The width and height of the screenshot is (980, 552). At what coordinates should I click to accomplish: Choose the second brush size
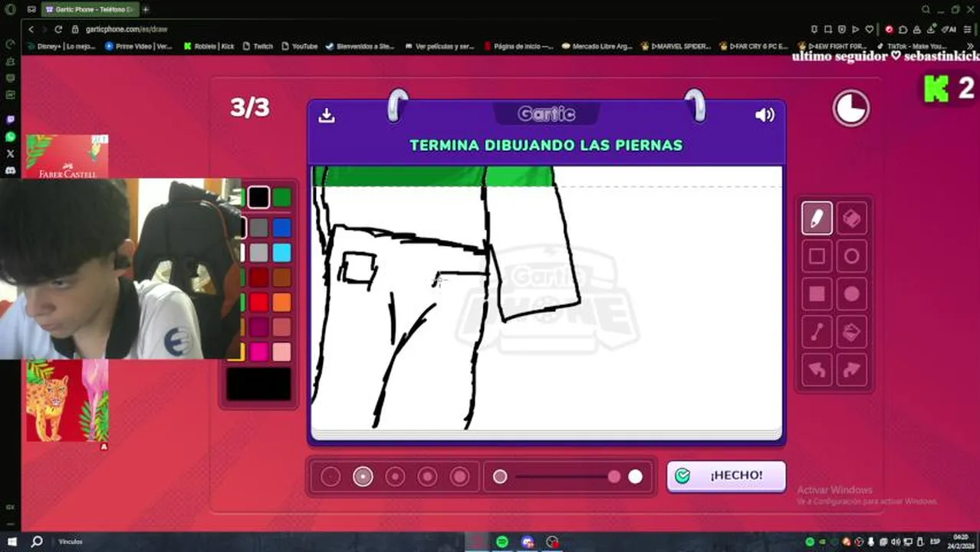363,477
